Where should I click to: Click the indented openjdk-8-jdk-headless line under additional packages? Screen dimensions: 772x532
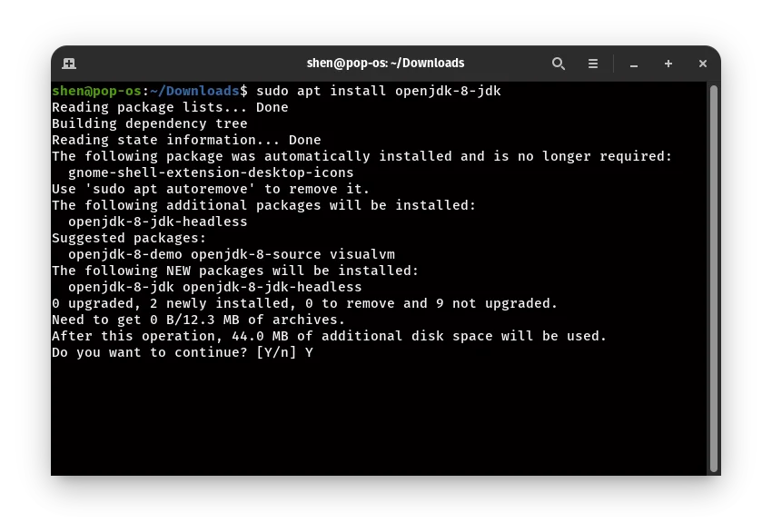157,222
